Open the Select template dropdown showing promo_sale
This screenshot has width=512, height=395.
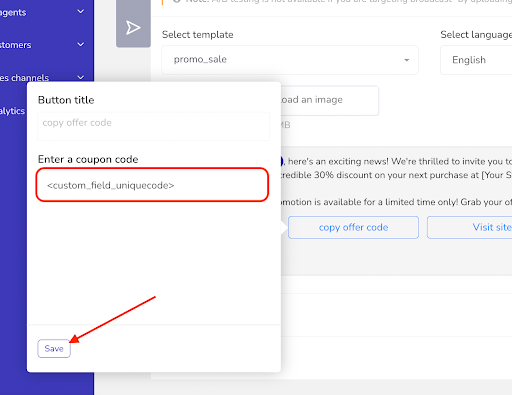[290, 60]
